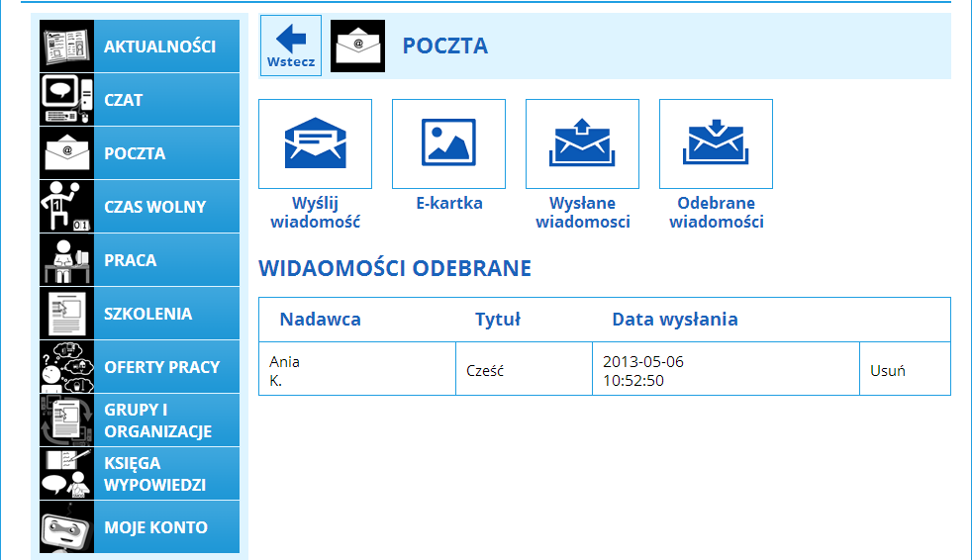Viewport: 972px width, 560px height.
Task: Click the Wyślij wiadomość envelope icon
Action: click(316, 143)
